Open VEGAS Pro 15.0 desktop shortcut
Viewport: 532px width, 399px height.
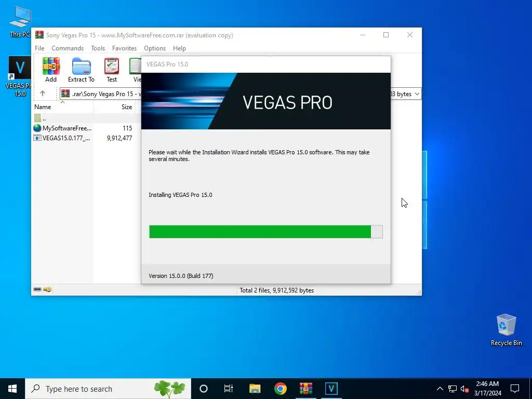(20, 77)
